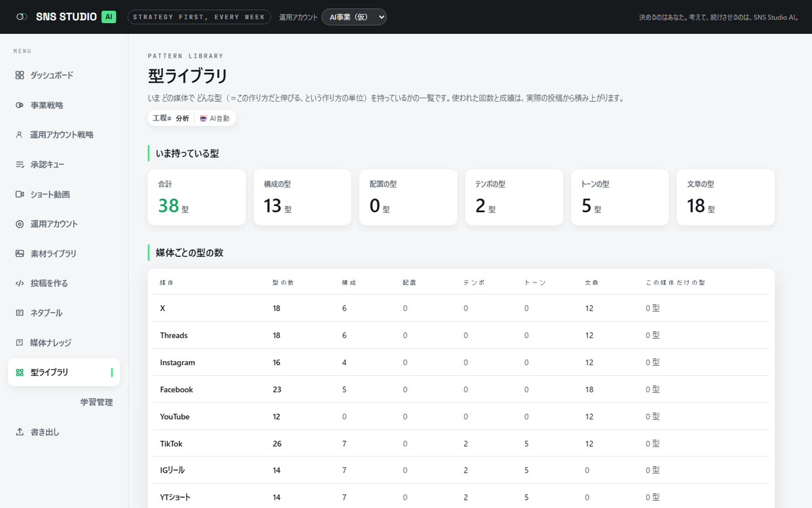Open 書き出し in the sidebar
Image resolution: width=812 pixels, height=508 pixels.
[64, 432]
